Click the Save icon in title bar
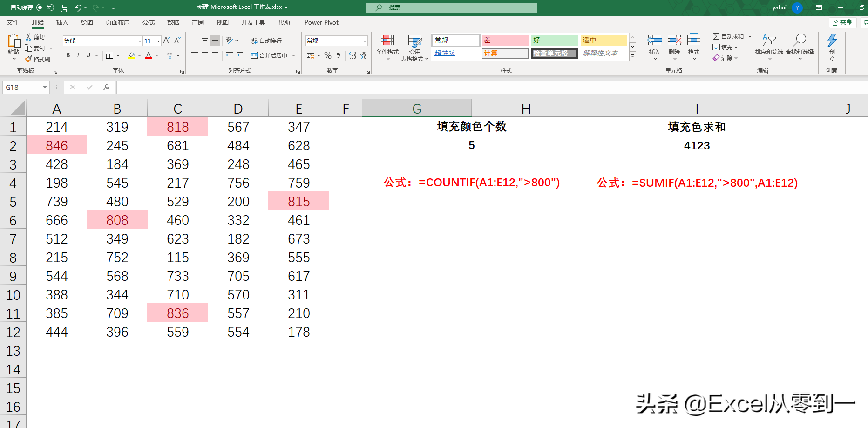Screen dimensions: 868x428 65,8
